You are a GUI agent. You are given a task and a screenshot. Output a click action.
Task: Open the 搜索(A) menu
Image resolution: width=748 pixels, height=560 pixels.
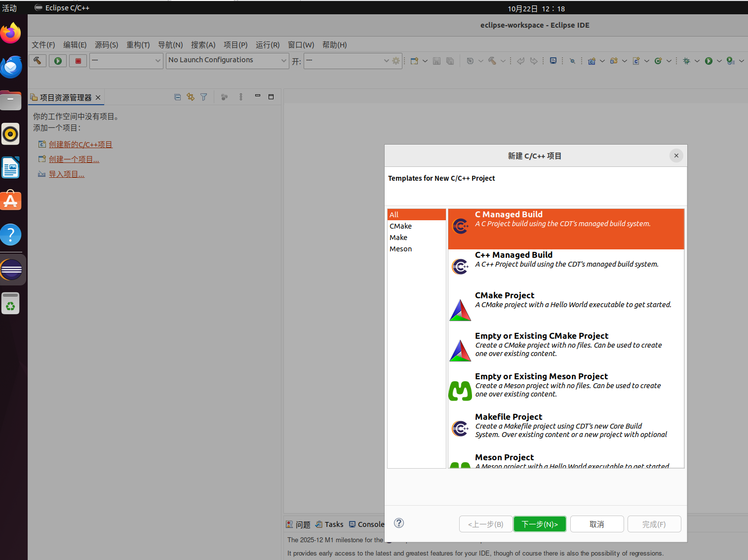point(203,45)
